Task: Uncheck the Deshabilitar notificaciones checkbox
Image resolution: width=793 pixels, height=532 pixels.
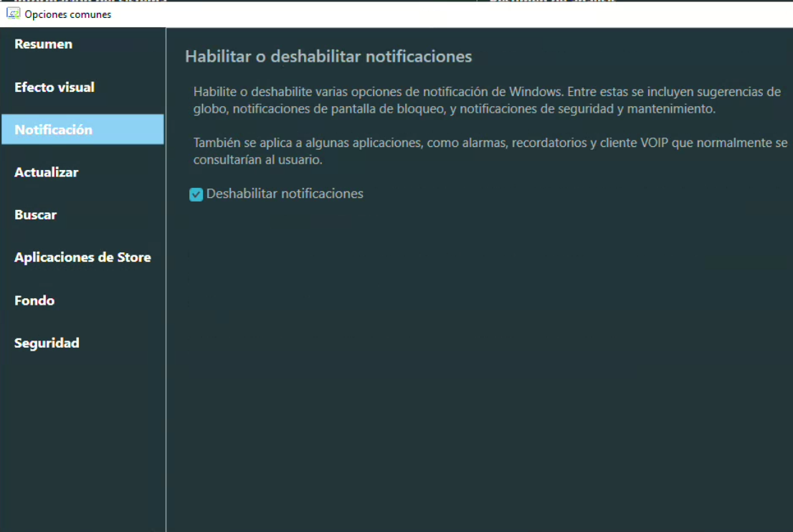Action: [x=196, y=194]
